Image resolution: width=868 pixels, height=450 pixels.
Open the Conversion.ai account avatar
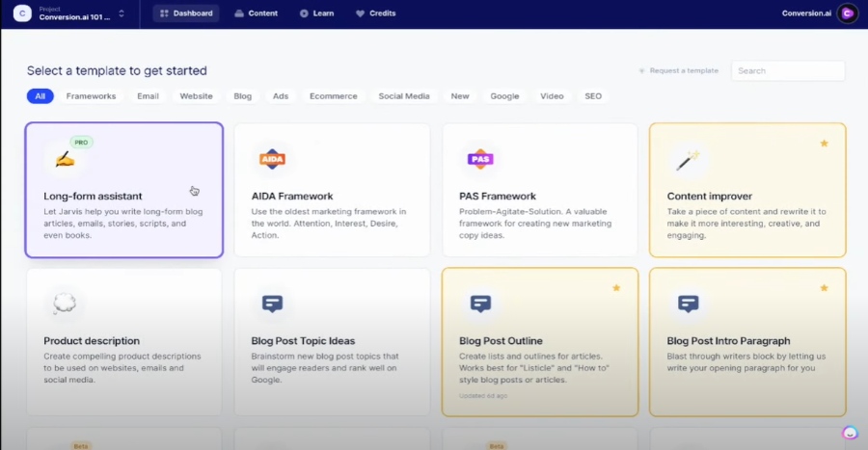tap(847, 13)
